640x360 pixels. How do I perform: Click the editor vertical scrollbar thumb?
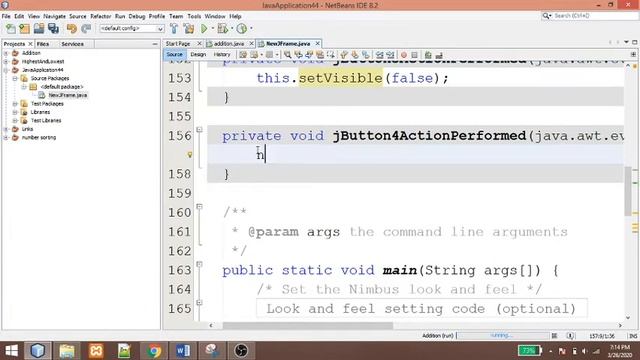tap(628, 191)
